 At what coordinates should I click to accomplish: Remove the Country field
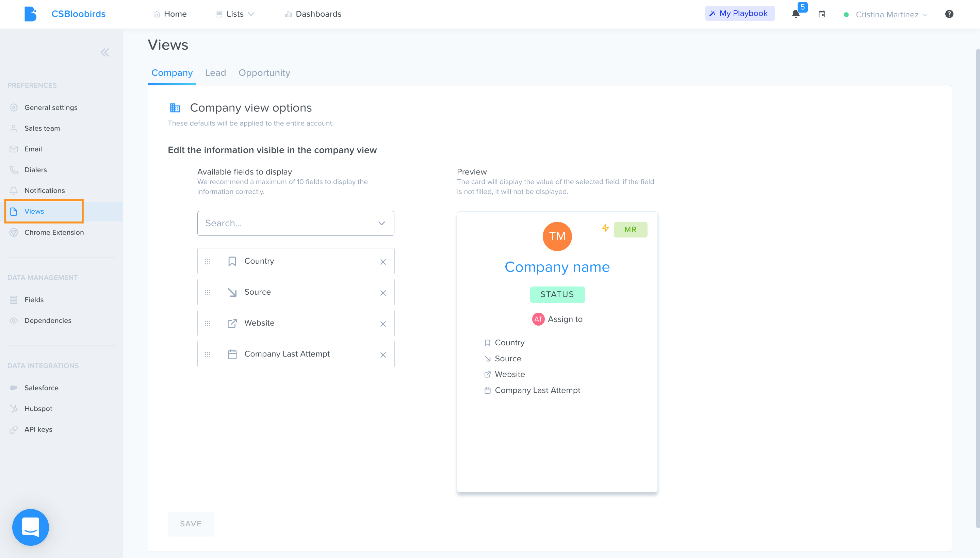coord(383,262)
